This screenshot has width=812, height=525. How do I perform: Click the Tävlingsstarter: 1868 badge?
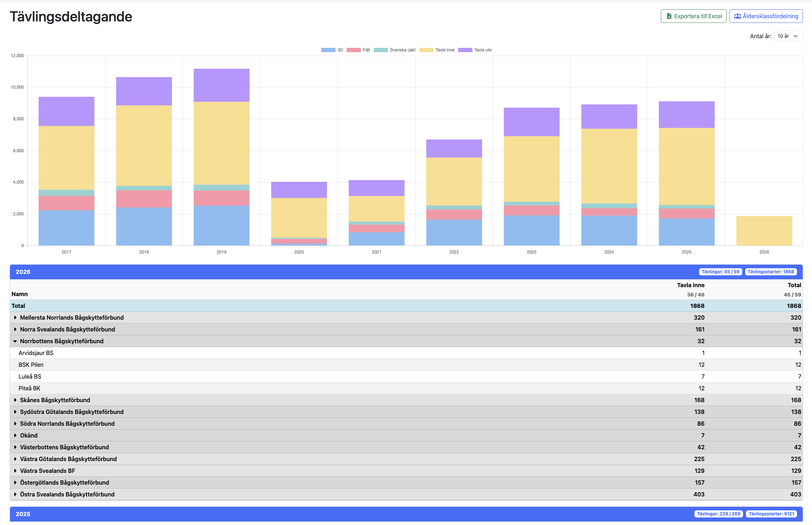[x=771, y=272]
